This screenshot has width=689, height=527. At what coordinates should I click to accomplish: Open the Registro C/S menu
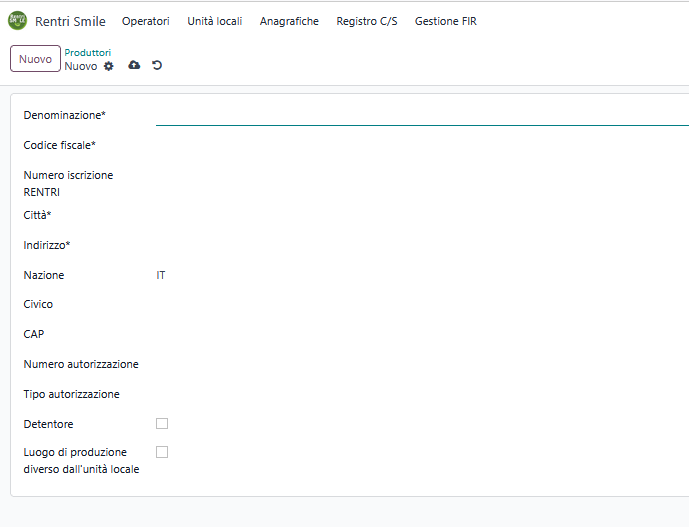pos(367,21)
